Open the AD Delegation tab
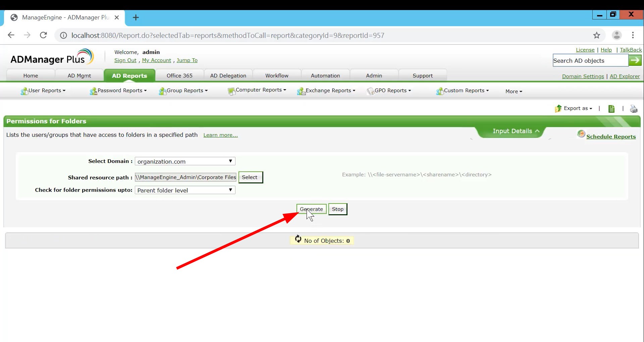 pyautogui.click(x=228, y=75)
